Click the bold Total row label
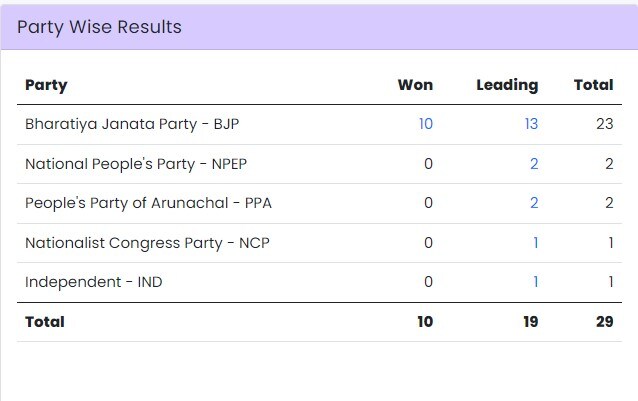 tap(45, 322)
